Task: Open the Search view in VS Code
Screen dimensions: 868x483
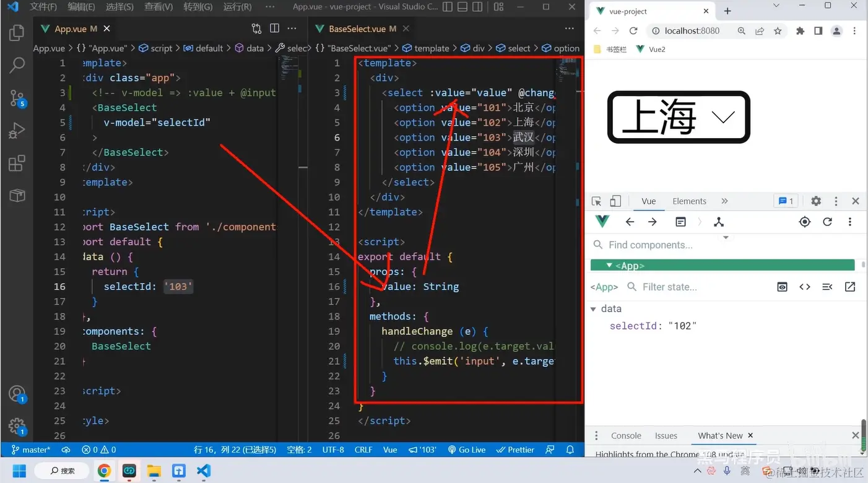Action: tap(17, 65)
